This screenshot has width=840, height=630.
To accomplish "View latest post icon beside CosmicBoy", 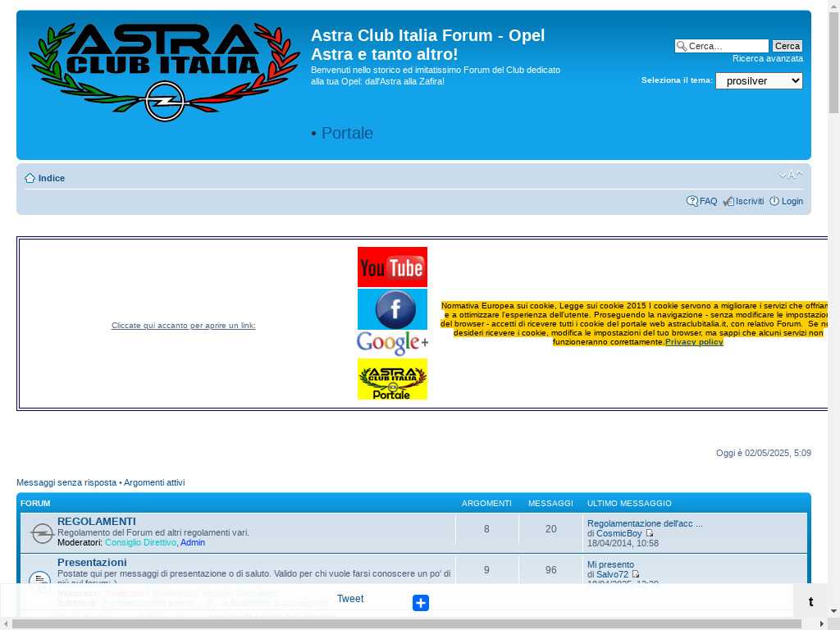I will [650, 533].
